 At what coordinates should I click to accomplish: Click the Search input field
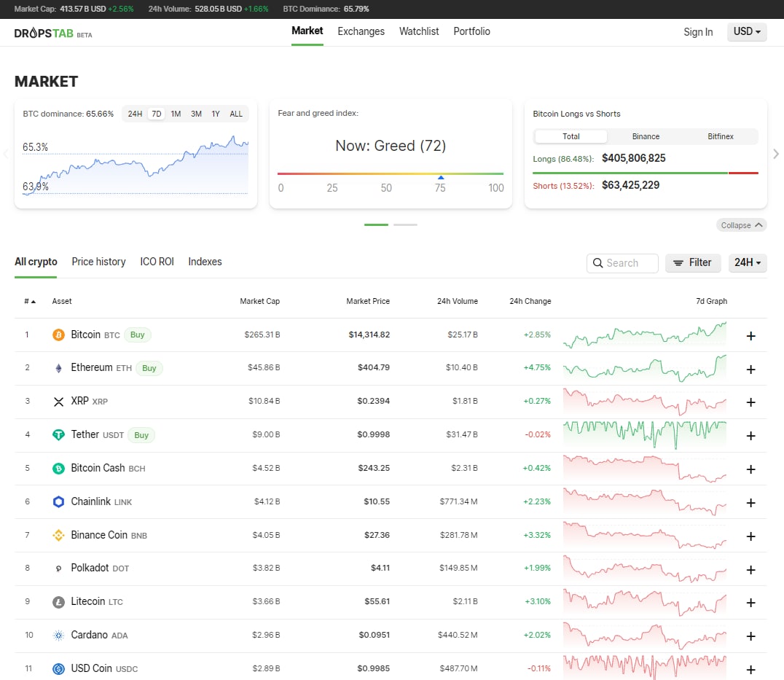(622, 263)
